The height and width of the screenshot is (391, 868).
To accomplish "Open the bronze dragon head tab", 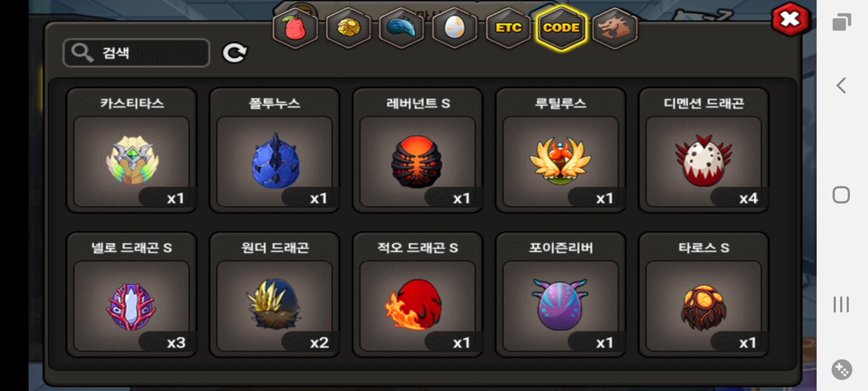I will pyautogui.click(x=615, y=28).
